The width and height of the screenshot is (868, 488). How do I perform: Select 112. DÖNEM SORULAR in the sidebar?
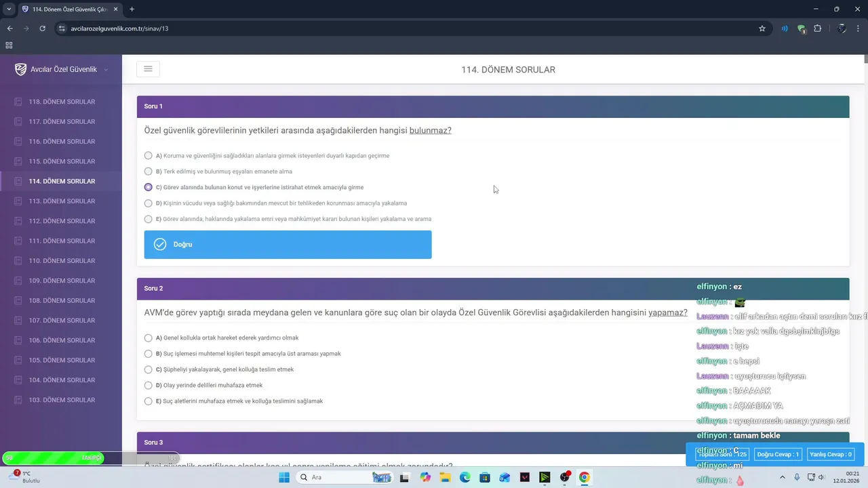tap(62, 221)
